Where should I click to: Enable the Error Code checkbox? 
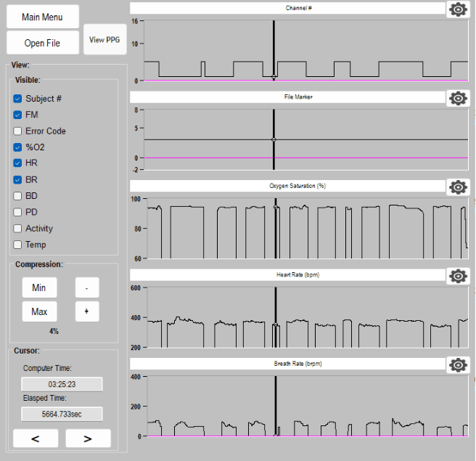(x=18, y=131)
